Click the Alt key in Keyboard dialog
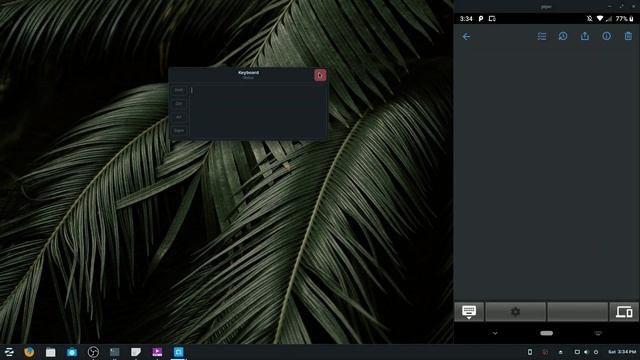This screenshot has height=360, width=640. 179,117
